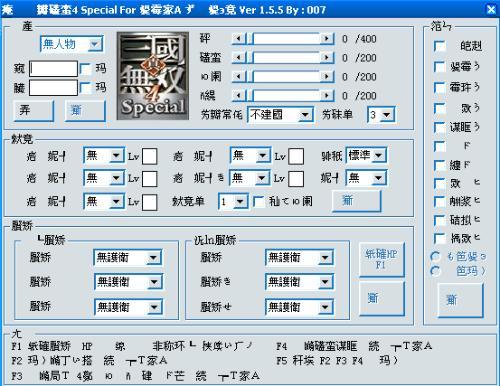Click the right arrow of the topmost /200 slider
Screen dimensions: 500x386
[x=327, y=58]
